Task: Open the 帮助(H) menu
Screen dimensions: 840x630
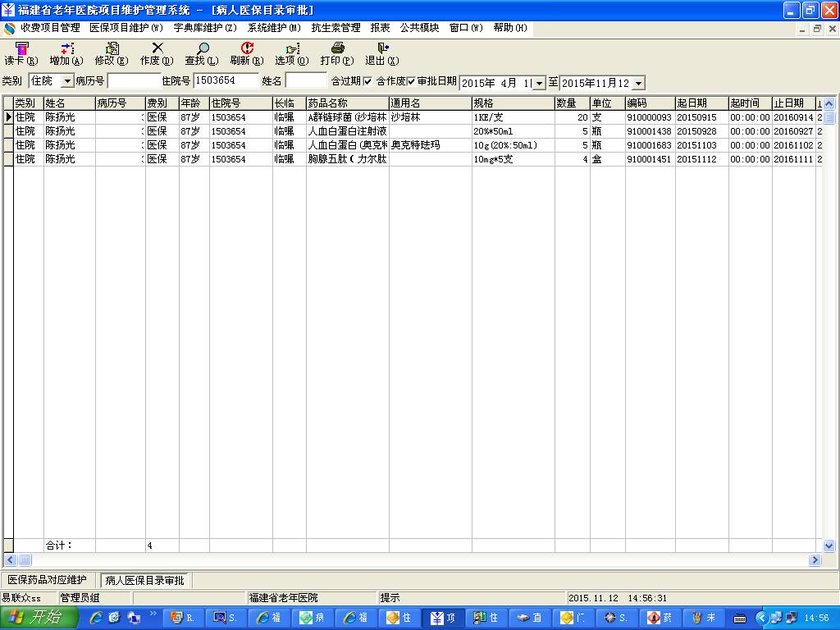Action: click(510, 28)
